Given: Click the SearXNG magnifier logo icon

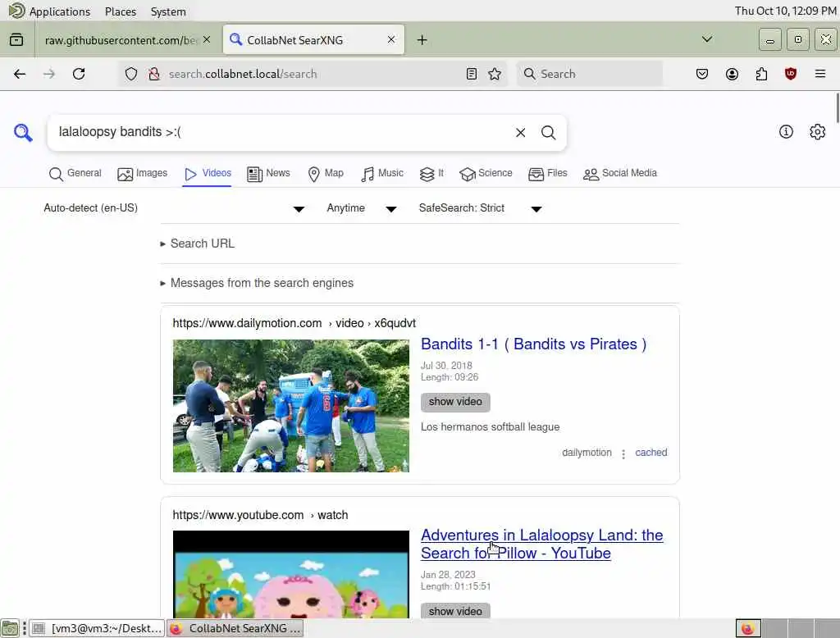Looking at the screenshot, I should click(23, 132).
